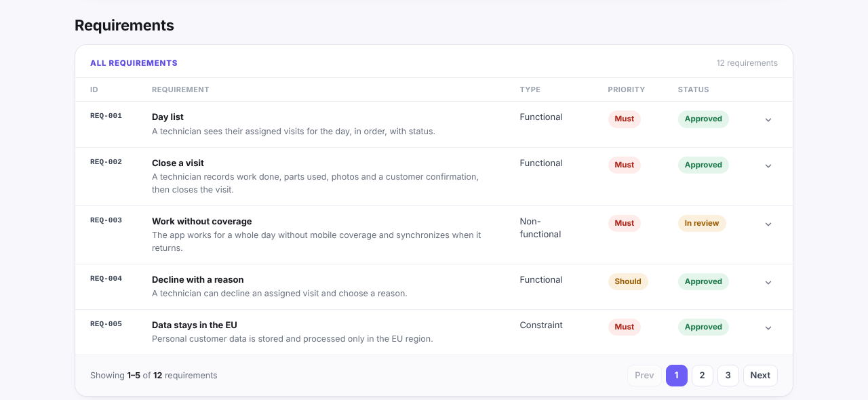868x400 pixels.
Task: Click the decline visit description sentence
Action: click(279, 294)
